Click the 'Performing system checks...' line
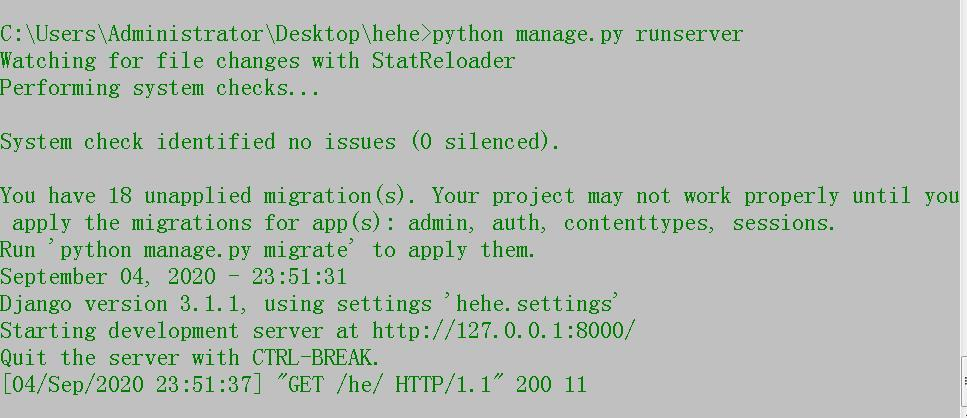This screenshot has width=967, height=418. pos(160,88)
